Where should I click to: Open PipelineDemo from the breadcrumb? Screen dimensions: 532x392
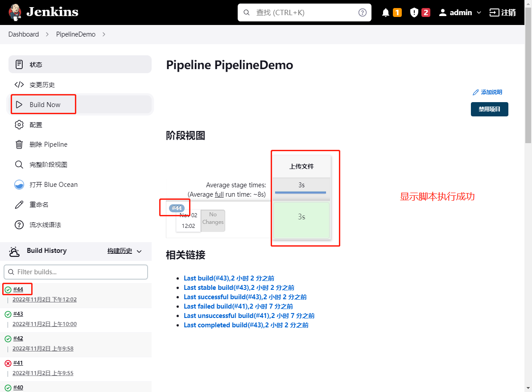[75, 34]
